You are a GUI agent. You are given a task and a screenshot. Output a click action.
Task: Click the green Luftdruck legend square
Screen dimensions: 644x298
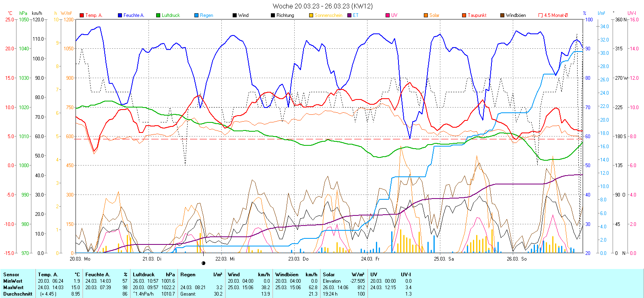[x=158, y=15]
